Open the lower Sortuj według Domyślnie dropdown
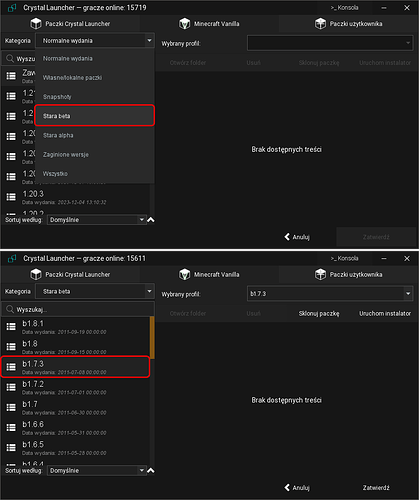419x500 pixels. point(97,471)
